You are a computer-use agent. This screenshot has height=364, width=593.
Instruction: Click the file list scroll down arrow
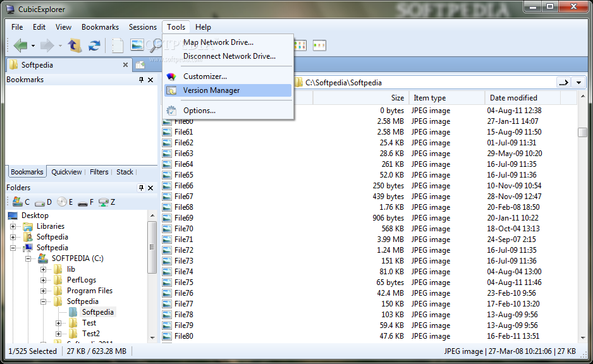coord(582,338)
